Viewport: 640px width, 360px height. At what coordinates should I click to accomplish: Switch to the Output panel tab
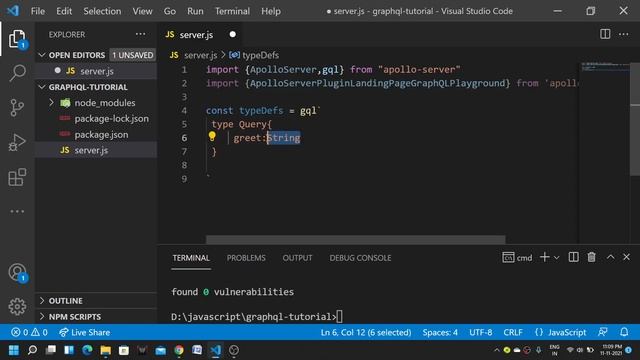pos(297,258)
